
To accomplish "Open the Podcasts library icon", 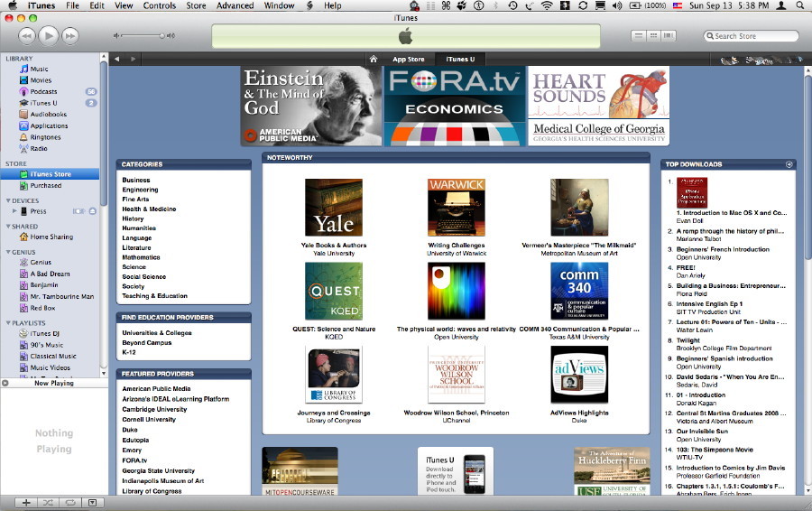I will [23, 92].
